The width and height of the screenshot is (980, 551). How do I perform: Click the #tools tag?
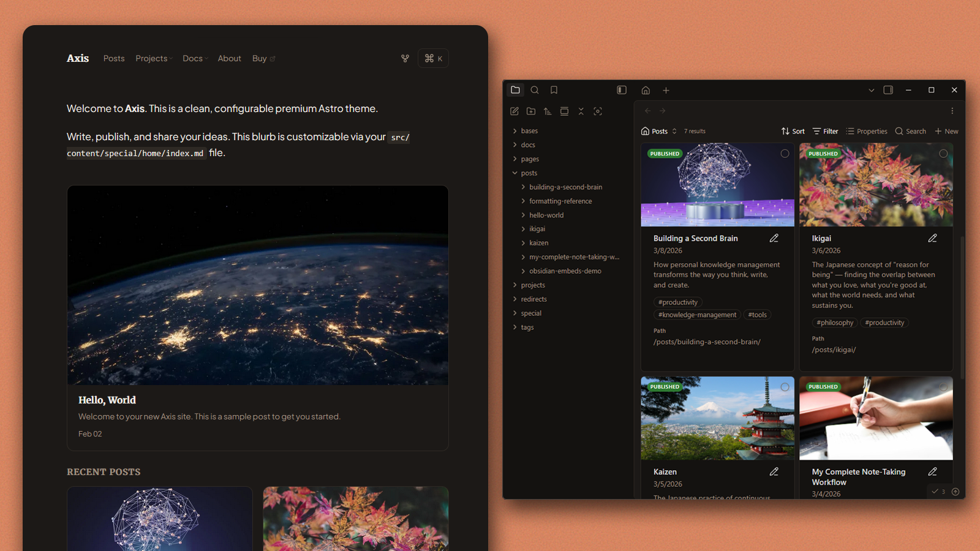click(757, 315)
